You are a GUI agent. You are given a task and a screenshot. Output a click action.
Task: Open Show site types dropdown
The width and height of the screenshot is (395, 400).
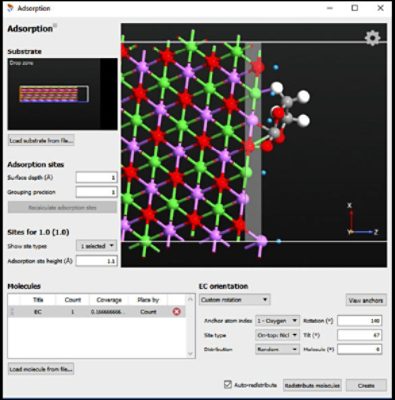click(x=96, y=246)
